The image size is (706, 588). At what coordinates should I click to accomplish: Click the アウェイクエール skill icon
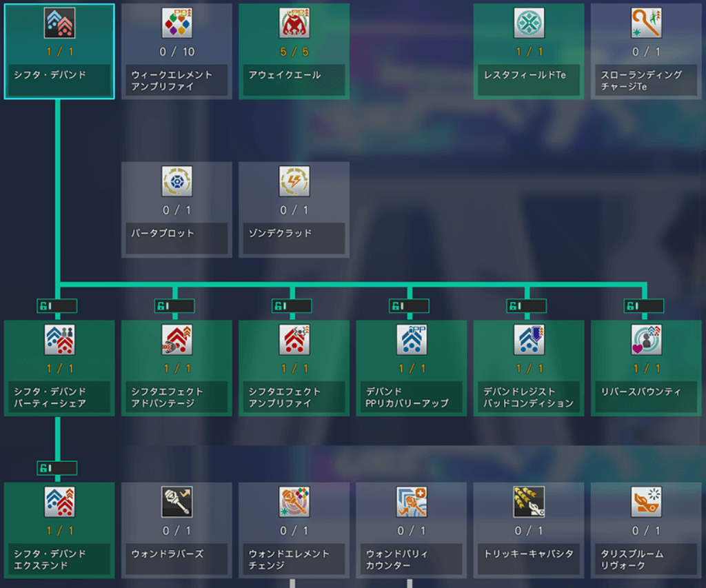coord(294,23)
